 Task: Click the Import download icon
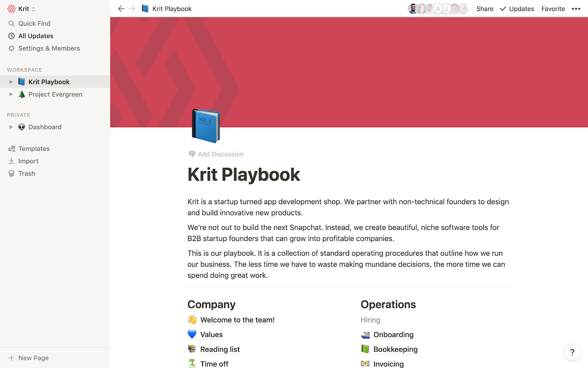11,161
